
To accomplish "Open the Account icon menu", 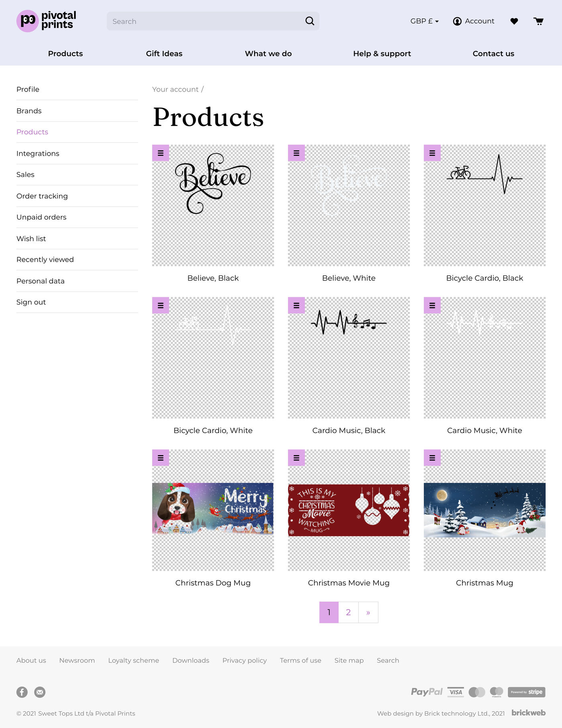I will tap(457, 21).
